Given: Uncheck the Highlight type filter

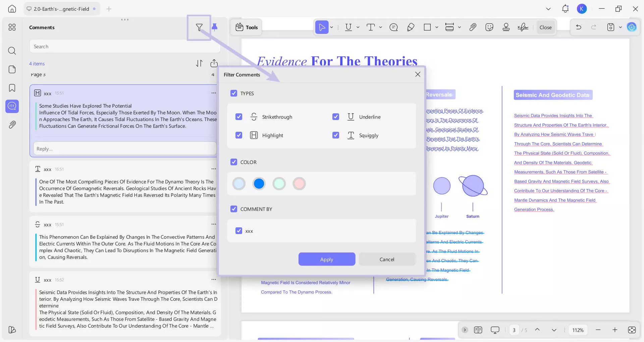Looking at the screenshot, I should tap(239, 135).
